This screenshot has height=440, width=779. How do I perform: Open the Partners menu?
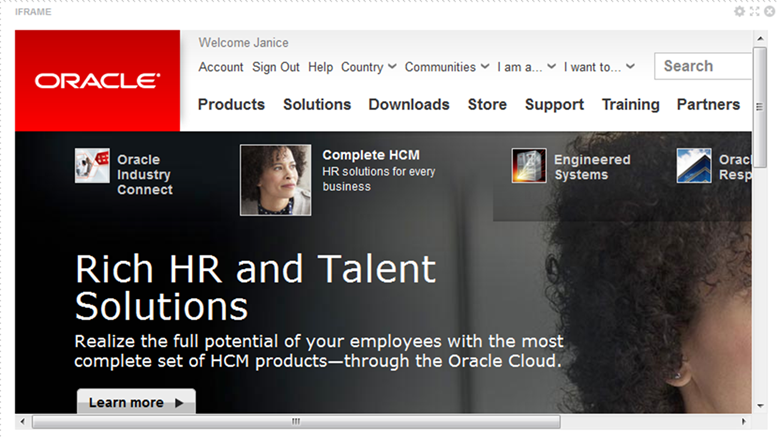click(708, 104)
